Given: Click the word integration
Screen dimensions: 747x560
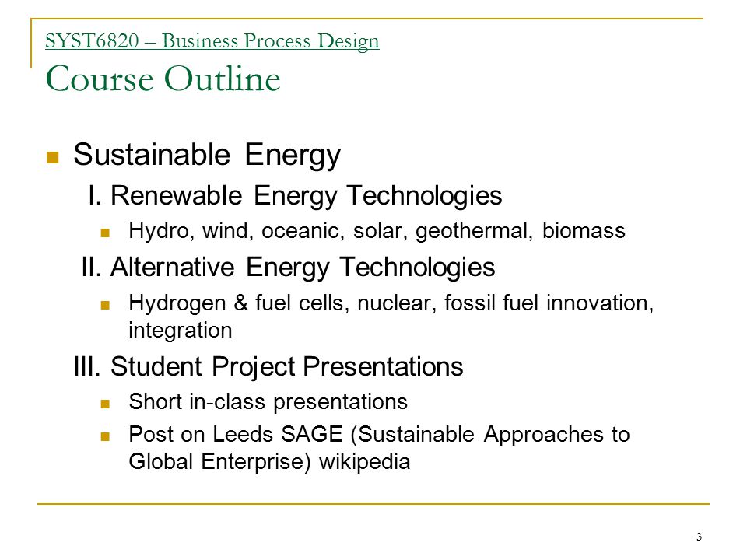Looking at the screenshot, I should tap(181, 331).
